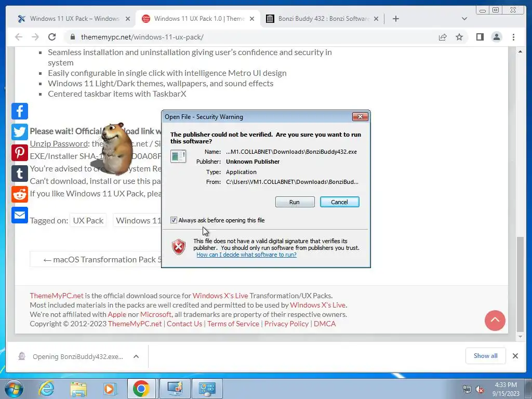Share page via Twitter icon
Viewport: 532px width, 399px height.
coord(20,132)
